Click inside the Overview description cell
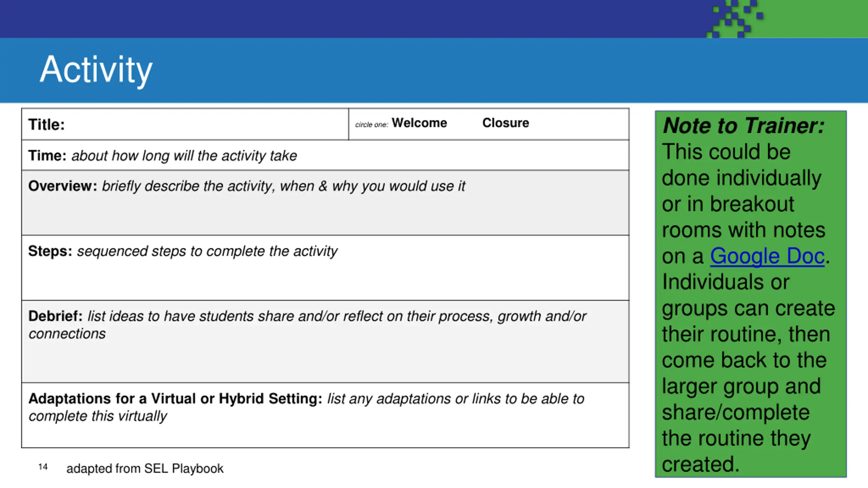 pos(325,203)
